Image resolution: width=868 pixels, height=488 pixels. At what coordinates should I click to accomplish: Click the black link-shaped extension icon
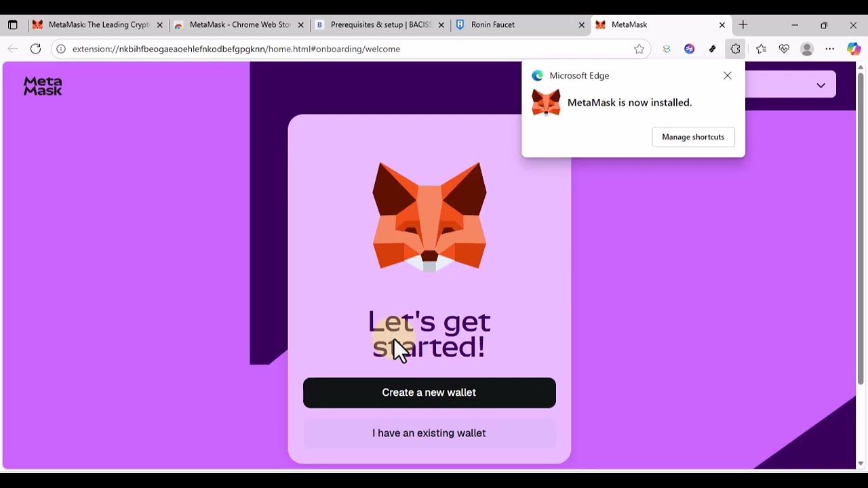712,49
